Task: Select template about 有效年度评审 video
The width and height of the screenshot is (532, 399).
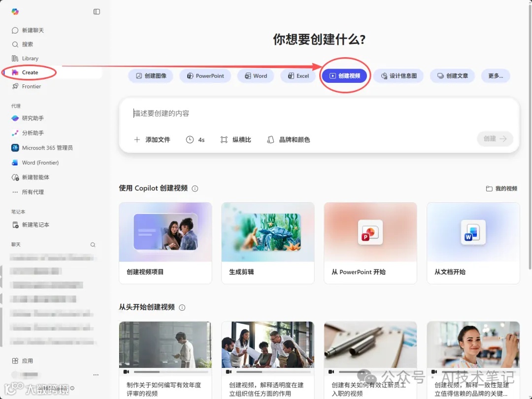Action: click(x=165, y=360)
